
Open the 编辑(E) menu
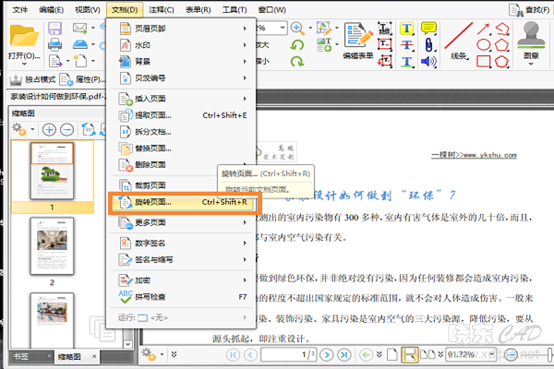click(51, 10)
